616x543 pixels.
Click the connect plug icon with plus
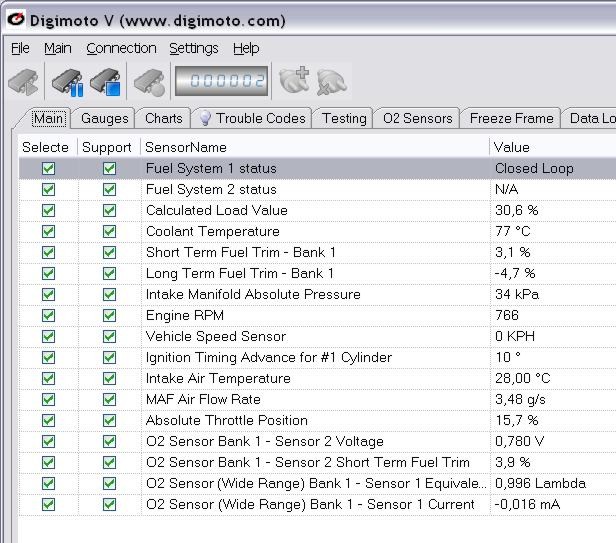pyautogui.click(x=294, y=82)
